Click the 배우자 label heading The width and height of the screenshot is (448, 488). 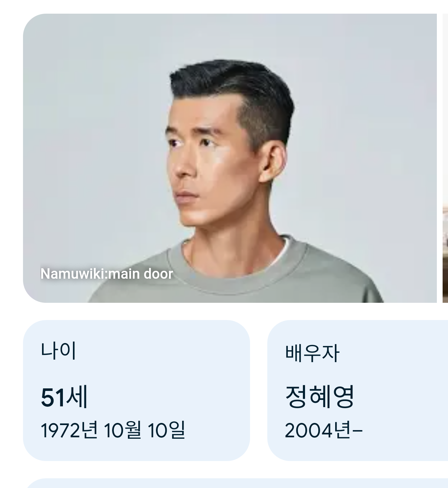tap(312, 353)
